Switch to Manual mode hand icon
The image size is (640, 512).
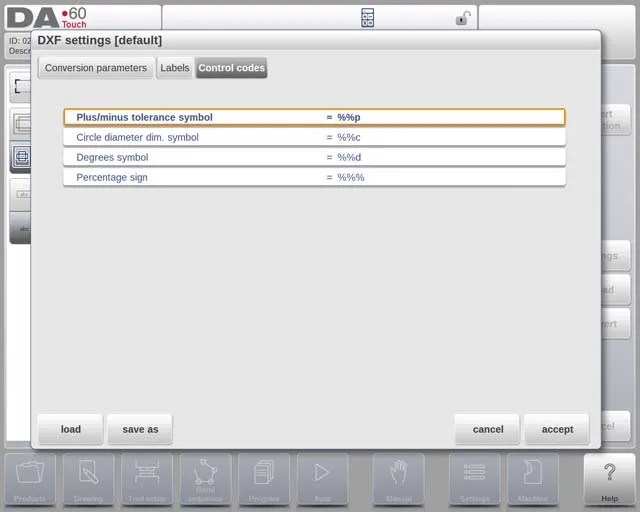click(398, 479)
